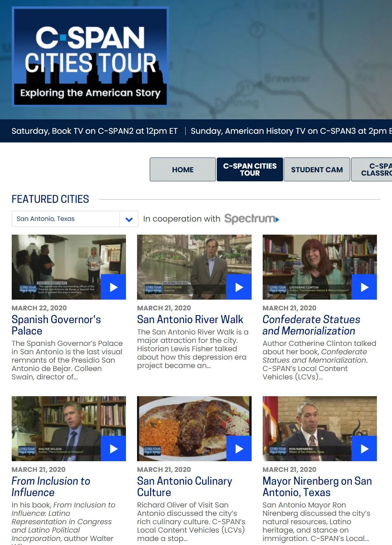Viewport: 392px width, 545px height.
Task: Click the Spanish Governor's Palace description paragraph
Action: click(x=67, y=360)
